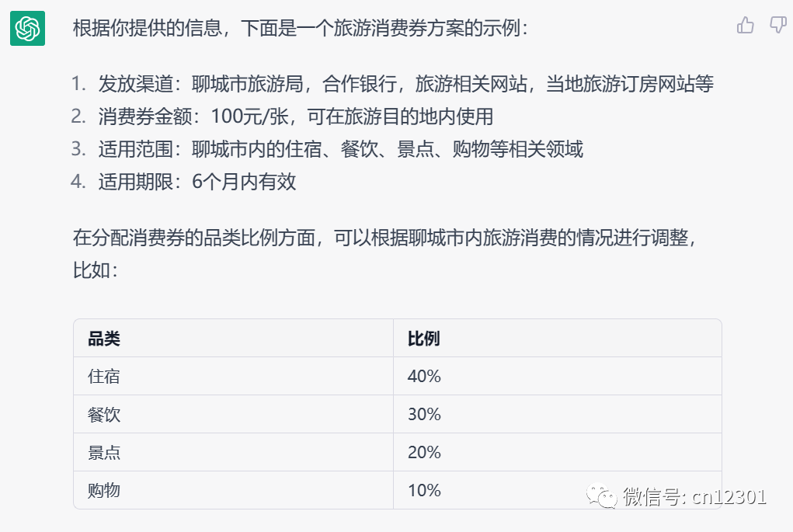Click list item one about 发放渠道
This screenshot has height=532, width=793.
tap(392, 84)
